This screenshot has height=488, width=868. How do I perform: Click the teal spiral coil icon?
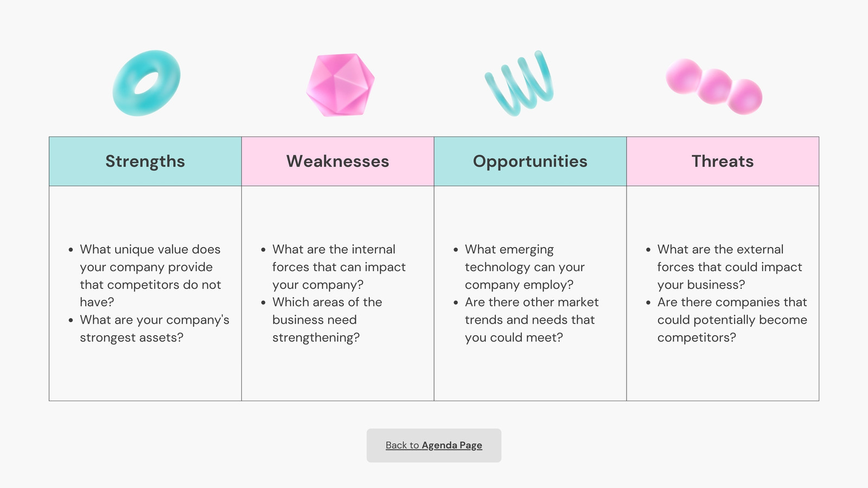tap(519, 83)
